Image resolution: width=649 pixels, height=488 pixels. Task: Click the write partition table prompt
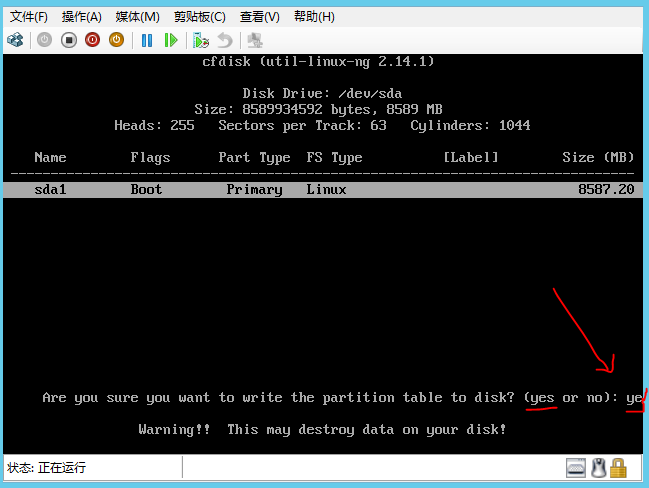330,398
